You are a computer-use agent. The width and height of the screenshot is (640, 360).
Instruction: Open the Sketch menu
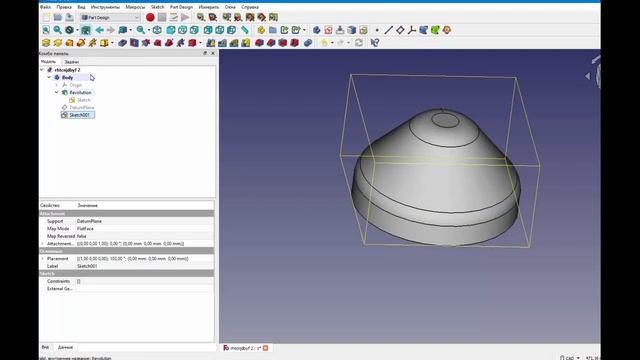157,7
